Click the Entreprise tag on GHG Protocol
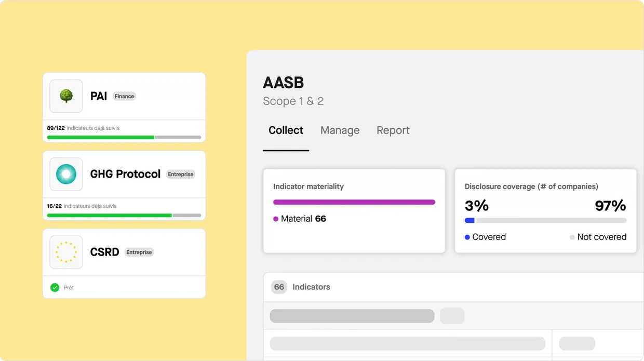Screen dimensions: 644x361 pyautogui.click(x=180, y=175)
